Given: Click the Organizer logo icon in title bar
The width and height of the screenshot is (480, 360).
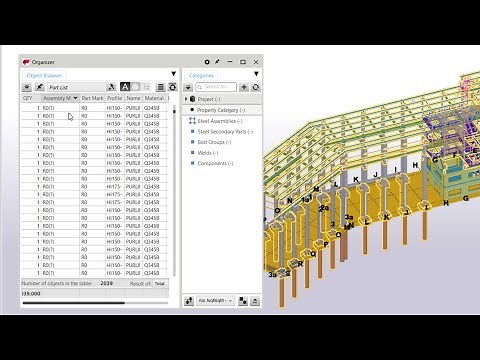Looking at the screenshot, I should pos(26,62).
